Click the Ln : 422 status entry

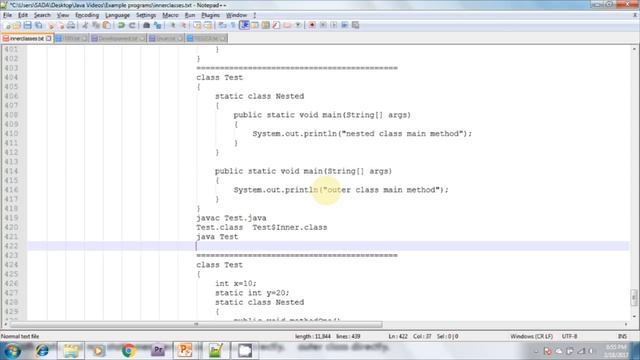pyautogui.click(x=398, y=336)
